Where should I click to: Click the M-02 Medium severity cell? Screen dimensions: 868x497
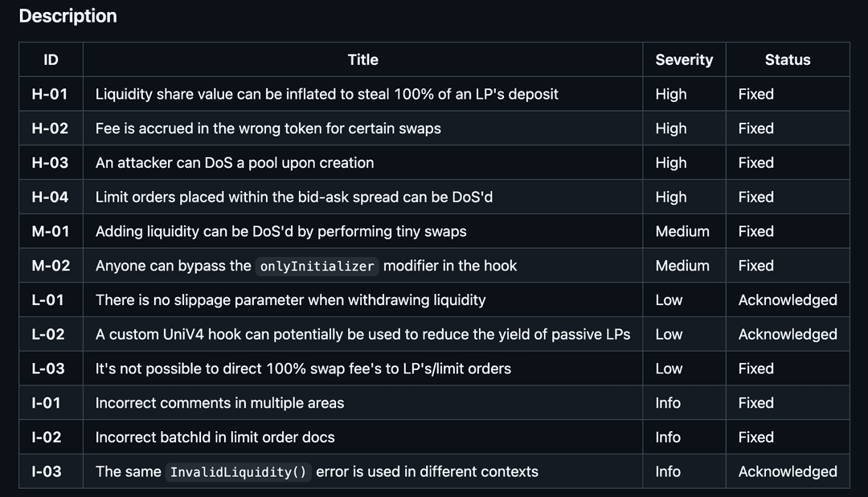[x=682, y=266]
